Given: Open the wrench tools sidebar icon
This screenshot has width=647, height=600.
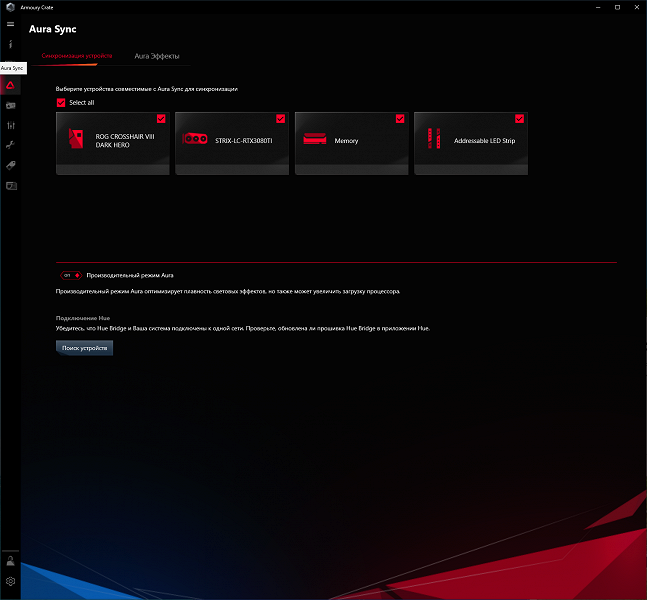Looking at the screenshot, I should click(x=10, y=145).
